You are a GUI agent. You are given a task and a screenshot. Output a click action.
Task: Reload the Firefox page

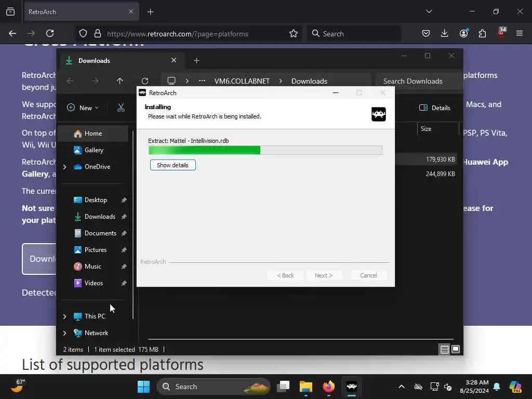[50, 33]
